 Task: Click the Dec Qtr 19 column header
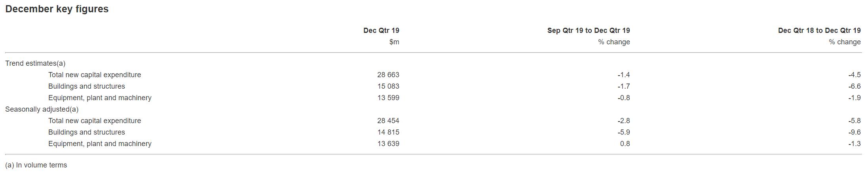381,30
